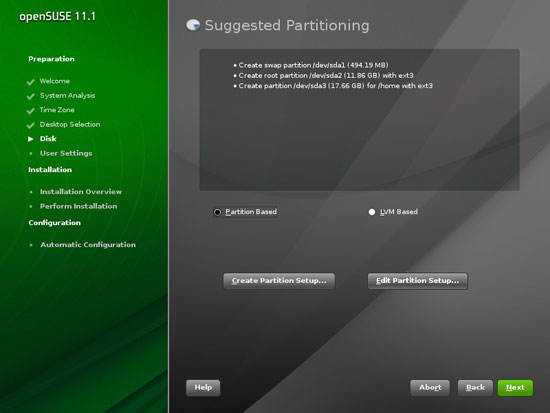
Task: Click the System Analysis step label
Action: 67,95
